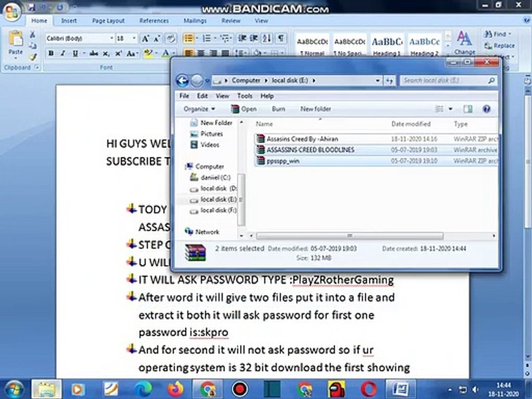Image resolution: width=532 pixels, height=399 pixels.
Task: Click the Sort icon in Paragraph group
Action: tap(267, 38)
